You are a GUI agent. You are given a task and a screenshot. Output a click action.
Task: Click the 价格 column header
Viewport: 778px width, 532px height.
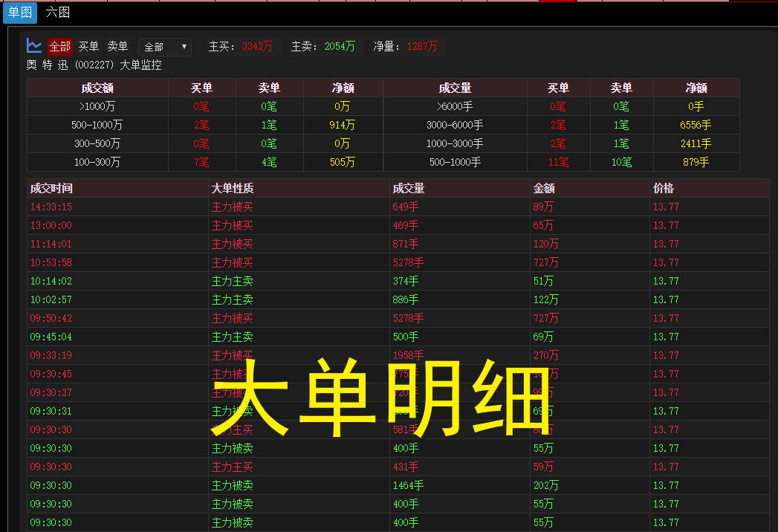click(664, 188)
